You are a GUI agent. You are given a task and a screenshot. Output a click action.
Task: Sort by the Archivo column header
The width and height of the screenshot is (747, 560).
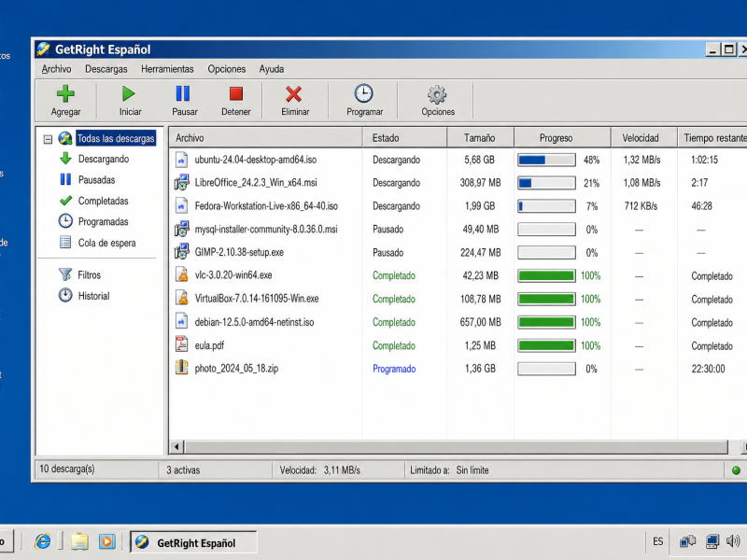tap(265, 137)
